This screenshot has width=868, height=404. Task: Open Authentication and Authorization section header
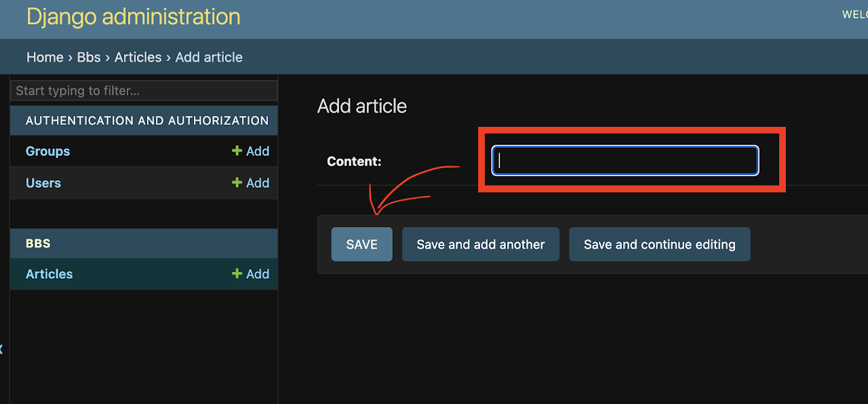click(x=147, y=121)
